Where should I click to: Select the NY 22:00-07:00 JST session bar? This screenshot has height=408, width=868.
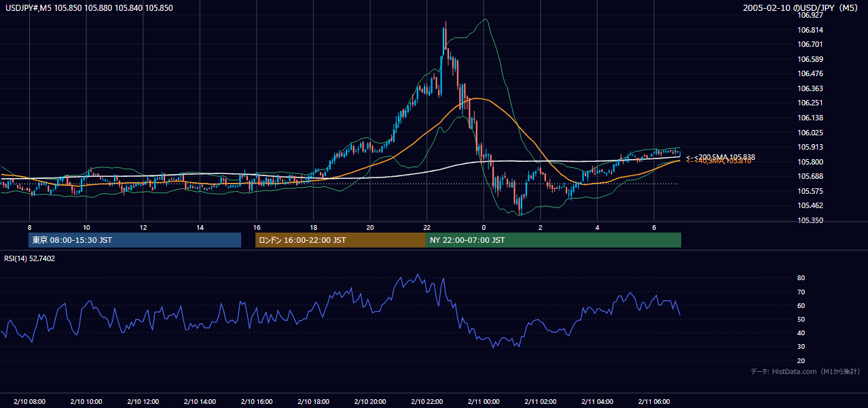pos(554,240)
